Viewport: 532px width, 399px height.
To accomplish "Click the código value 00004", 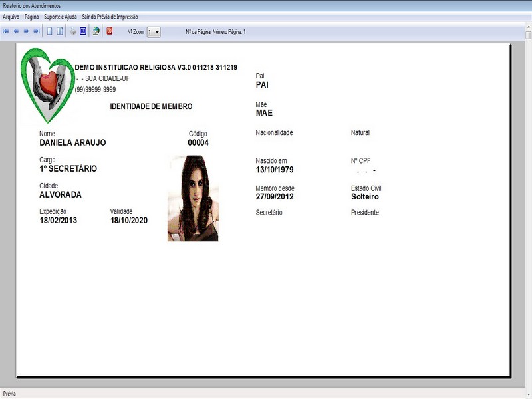I will (x=198, y=142).
